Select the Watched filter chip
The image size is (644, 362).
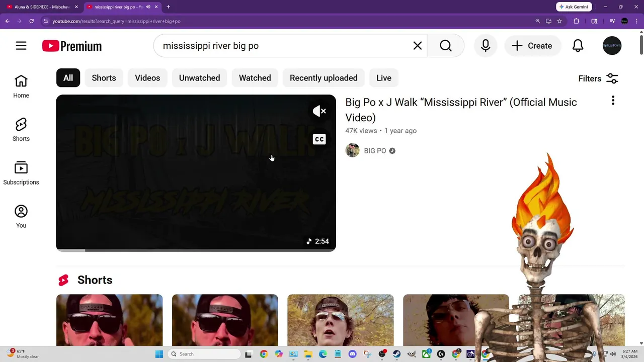tap(255, 78)
